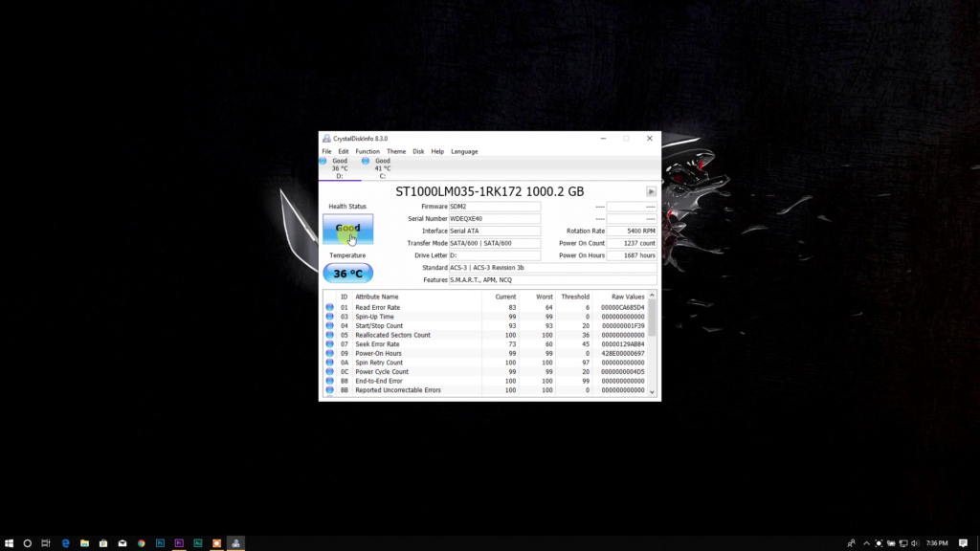This screenshot has width=980, height=551.
Task: Click the Seek Error Rate status circle
Action: pos(329,344)
